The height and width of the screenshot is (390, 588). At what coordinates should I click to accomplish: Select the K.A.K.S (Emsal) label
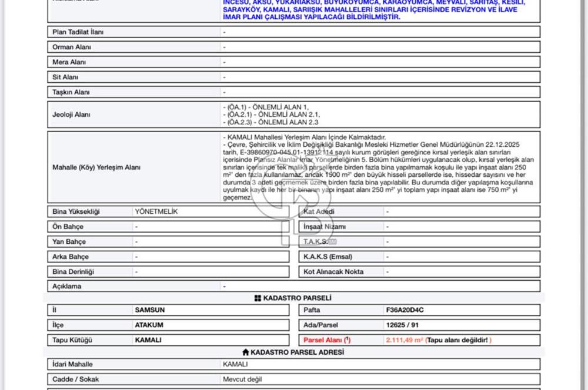tap(328, 257)
